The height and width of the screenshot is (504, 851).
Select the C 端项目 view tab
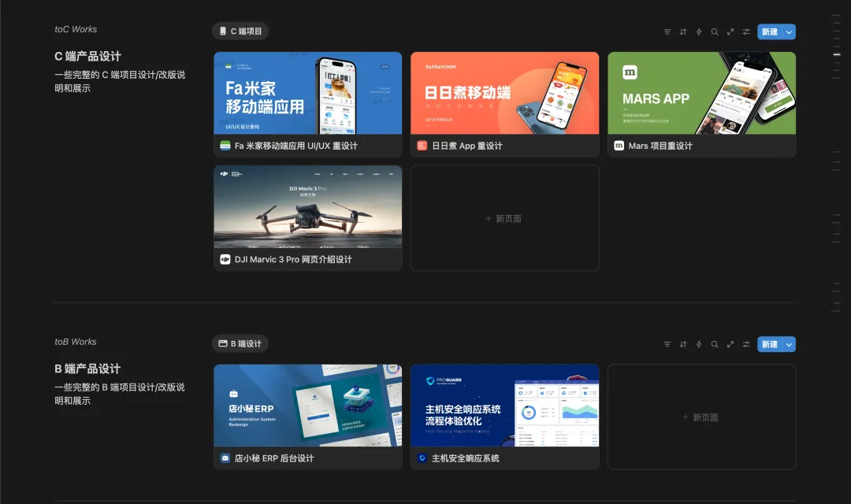point(240,31)
